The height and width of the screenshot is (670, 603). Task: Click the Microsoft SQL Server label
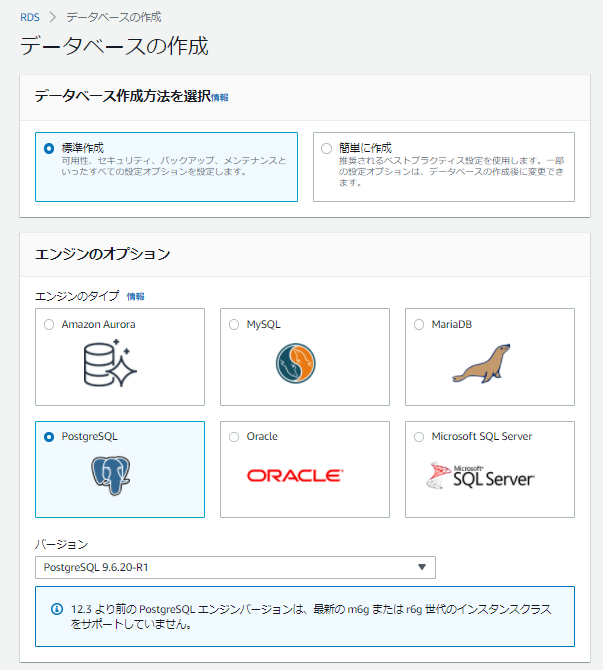pyautogui.click(x=482, y=436)
